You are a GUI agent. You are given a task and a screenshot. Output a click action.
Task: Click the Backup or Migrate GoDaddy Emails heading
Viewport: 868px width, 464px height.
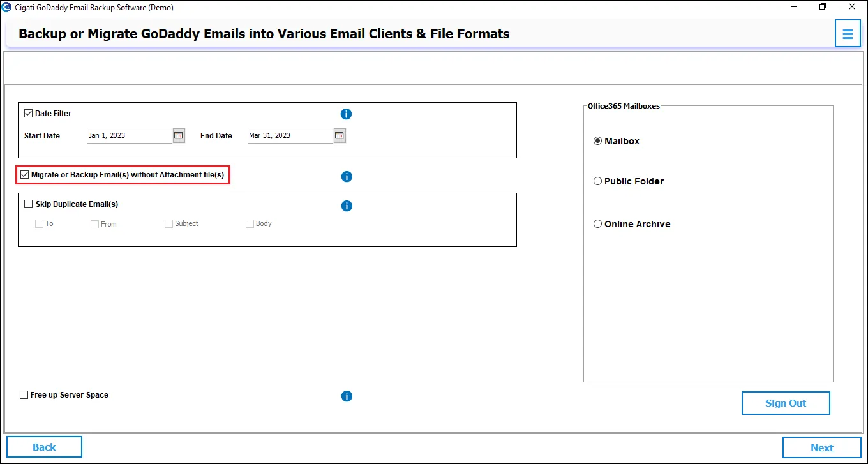click(264, 34)
